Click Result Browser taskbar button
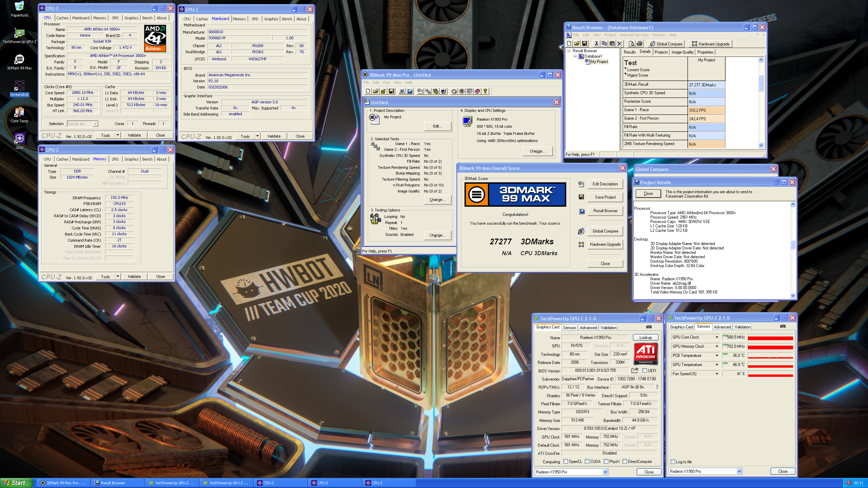 (118, 483)
